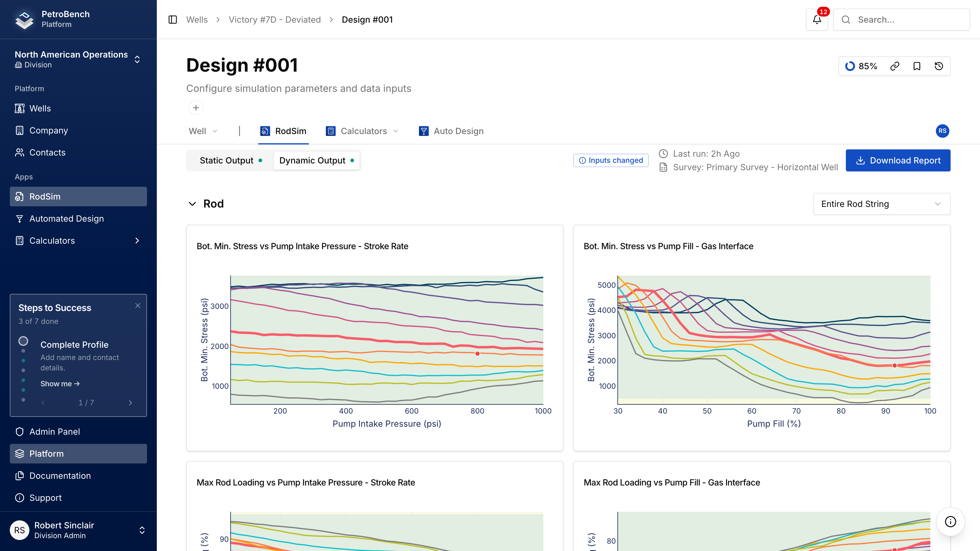The width and height of the screenshot is (980, 551).
Task: Toggle the sidebar panel icon
Action: (173, 19)
